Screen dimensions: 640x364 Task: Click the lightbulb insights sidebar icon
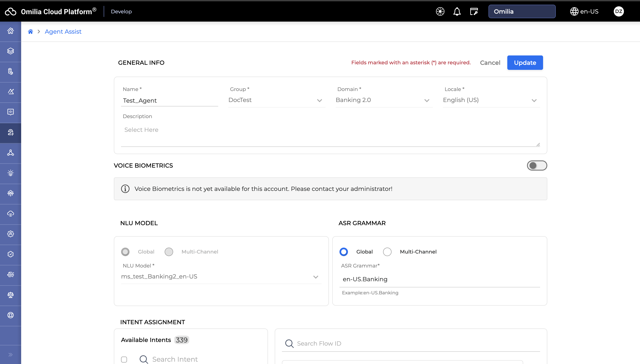coord(11,173)
